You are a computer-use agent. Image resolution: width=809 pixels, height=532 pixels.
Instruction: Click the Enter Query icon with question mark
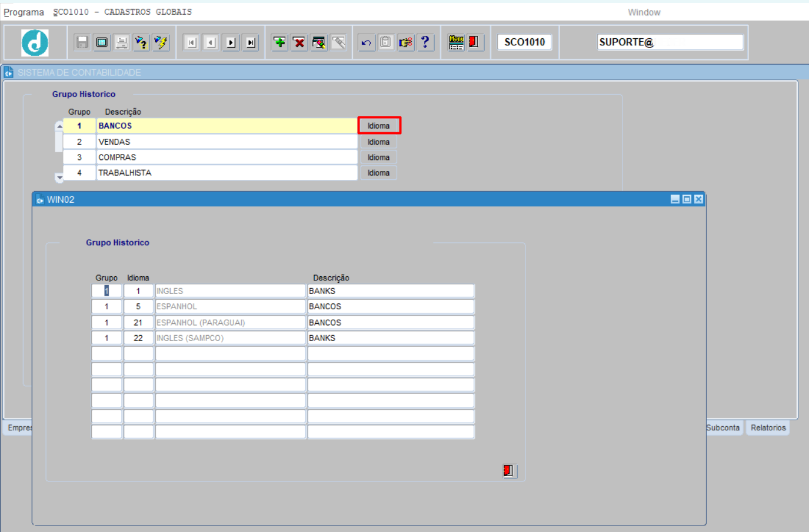coord(141,42)
